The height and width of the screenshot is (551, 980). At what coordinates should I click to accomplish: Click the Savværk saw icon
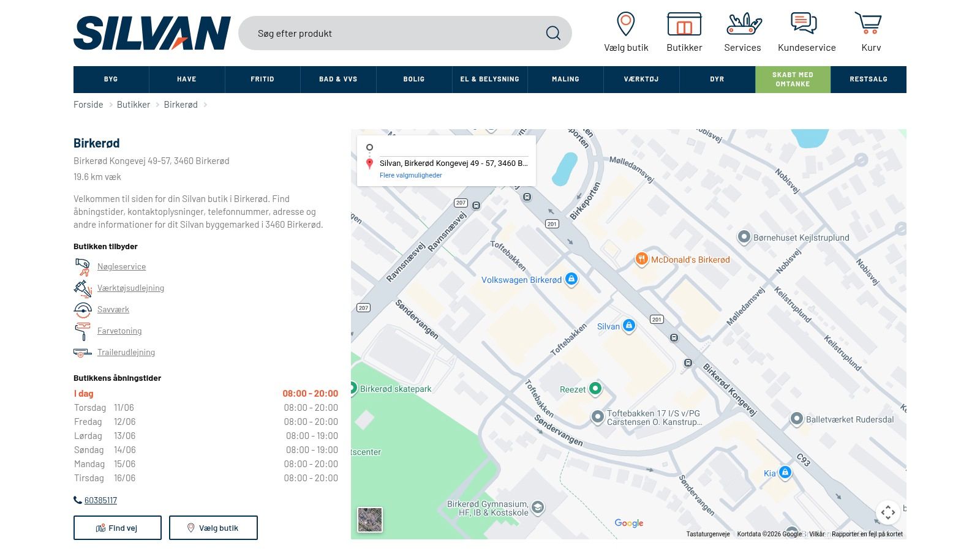83,310
